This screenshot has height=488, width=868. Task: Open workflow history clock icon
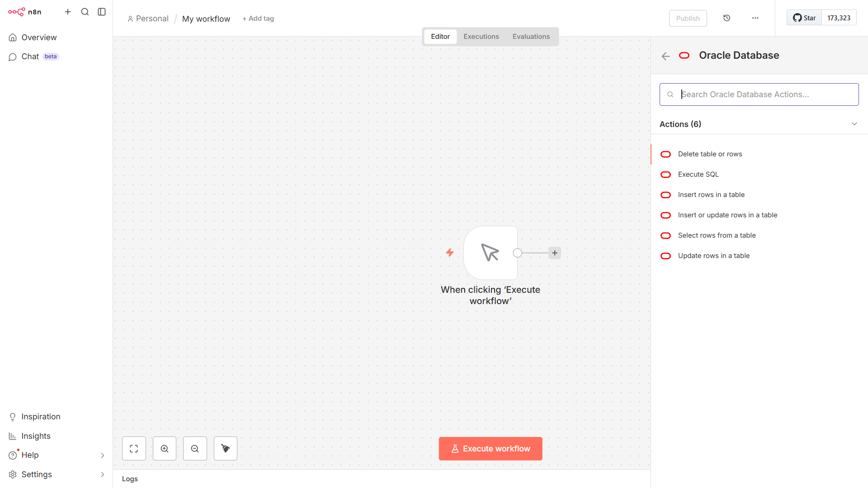[726, 18]
